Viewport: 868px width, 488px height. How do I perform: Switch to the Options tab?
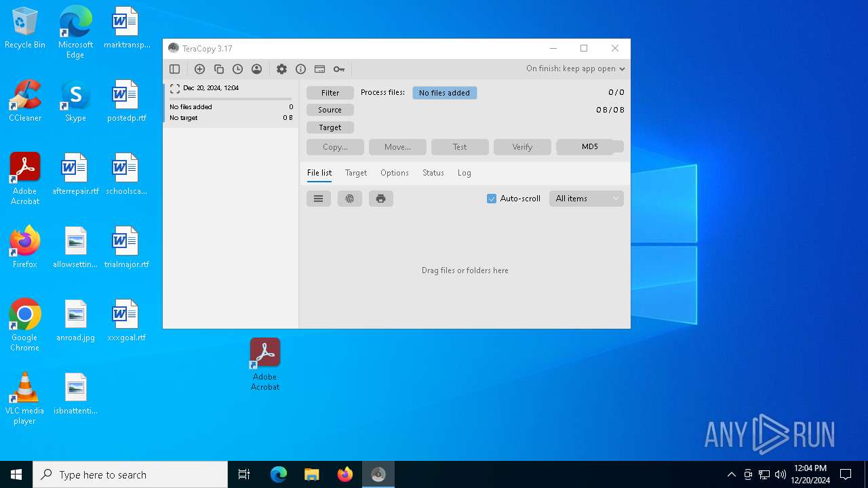coord(395,173)
